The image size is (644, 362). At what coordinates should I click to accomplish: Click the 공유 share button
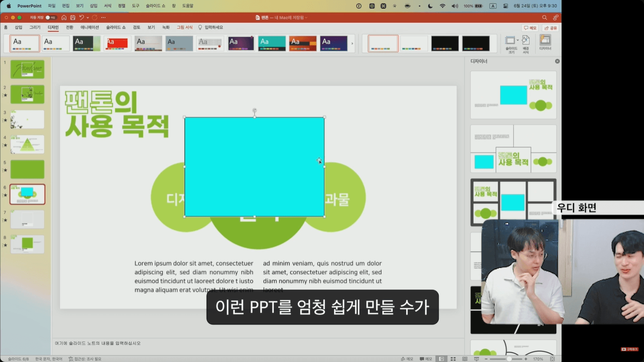[x=551, y=28]
